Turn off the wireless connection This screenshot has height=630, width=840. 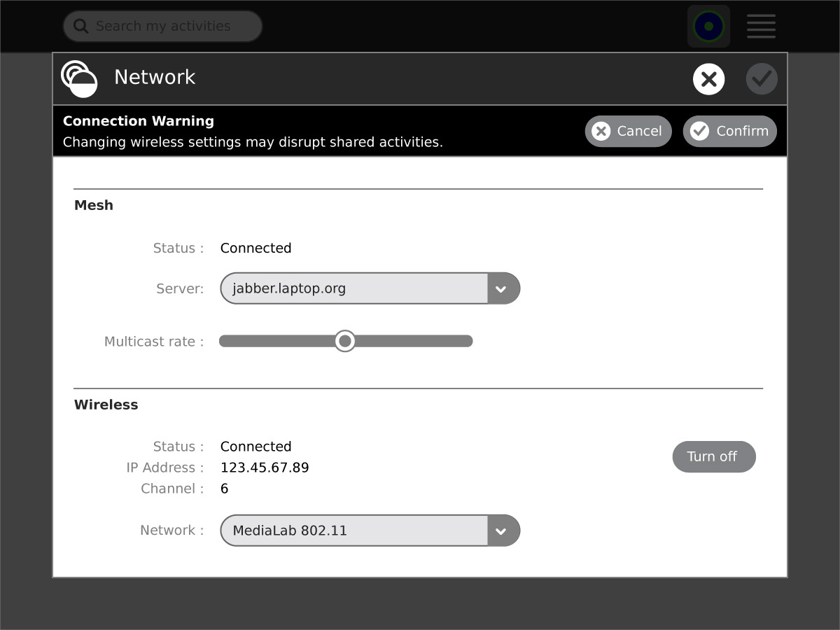[713, 456]
